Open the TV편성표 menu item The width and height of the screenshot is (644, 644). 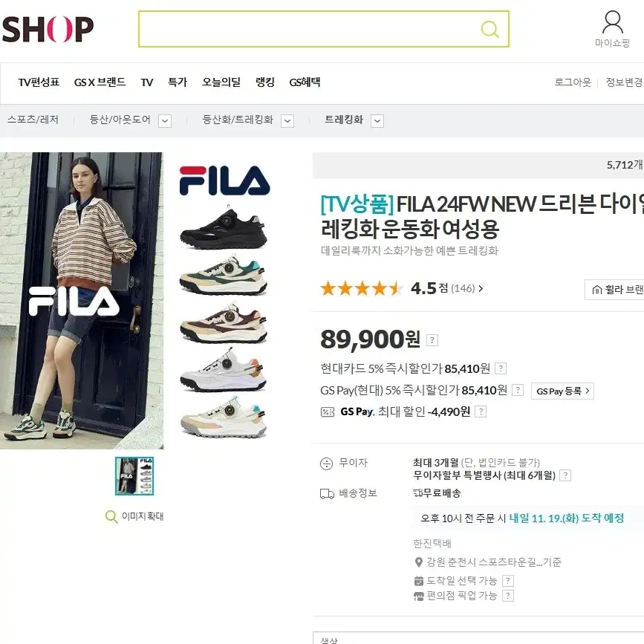[39, 82]
